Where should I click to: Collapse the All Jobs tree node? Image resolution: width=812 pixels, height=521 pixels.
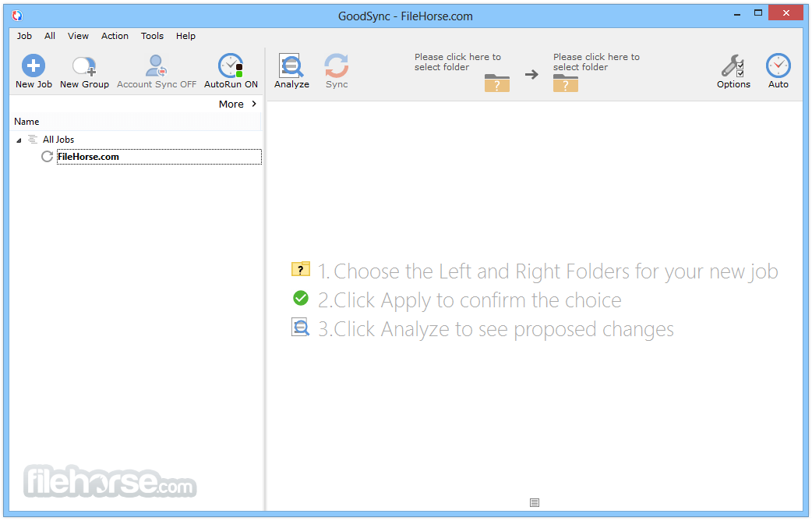pos(19,140)
